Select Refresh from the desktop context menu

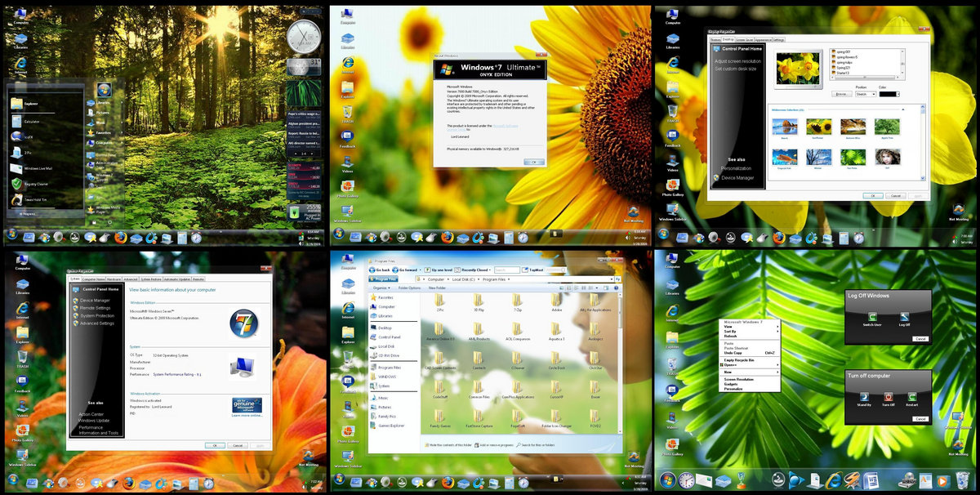point(731,336)
